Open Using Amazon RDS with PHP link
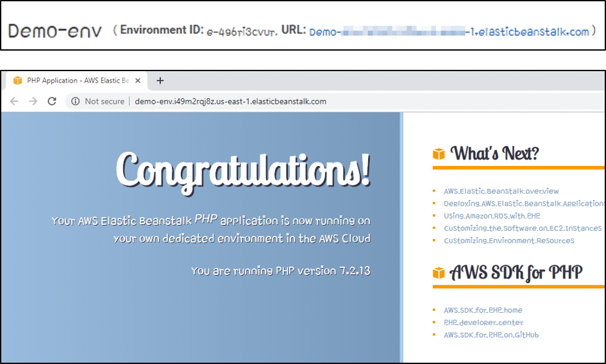Screen dimensions: 606x364 [492, 216]
